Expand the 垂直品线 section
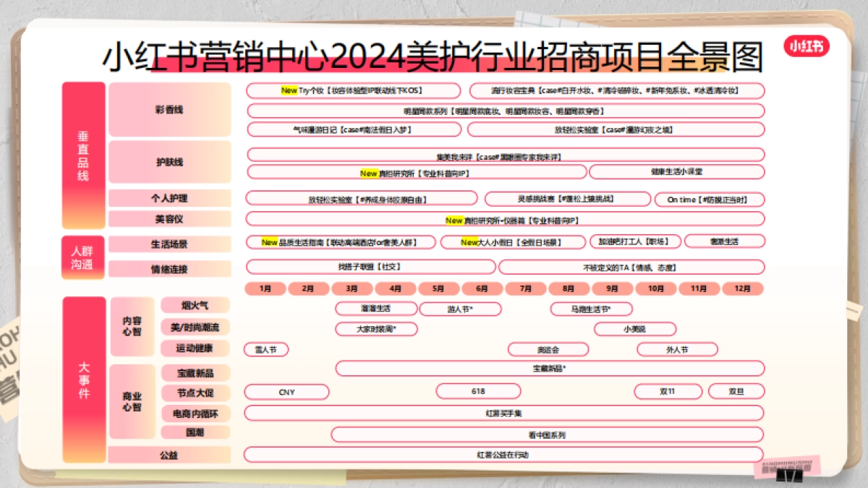Viewport: 868px width, 488px height. pos(83,155)
